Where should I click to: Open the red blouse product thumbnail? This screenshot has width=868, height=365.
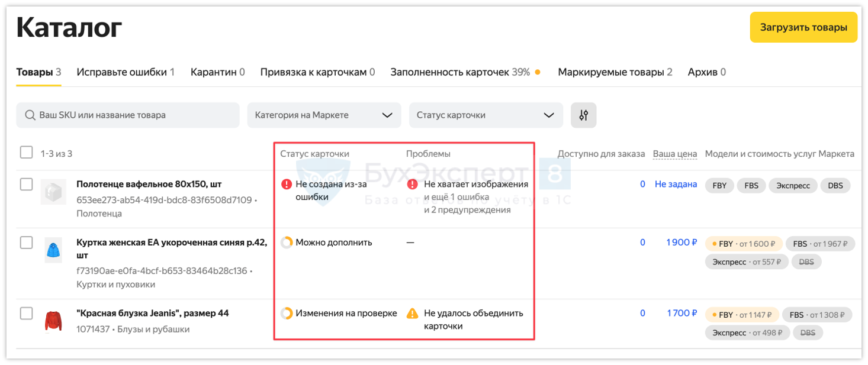[53, 321]
